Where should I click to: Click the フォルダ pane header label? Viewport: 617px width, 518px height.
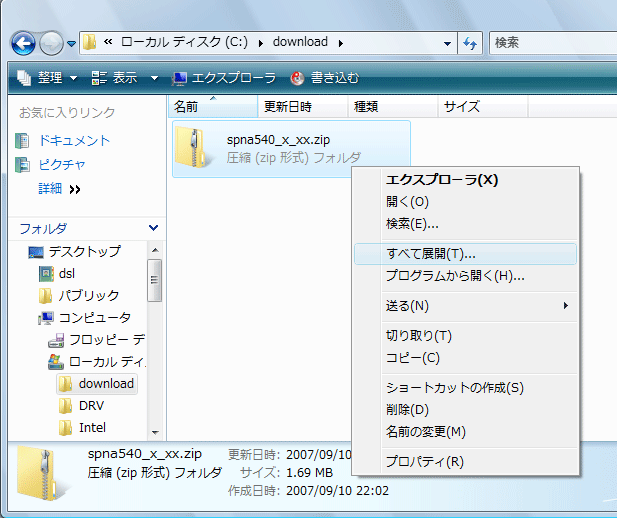tap(43, 228)
